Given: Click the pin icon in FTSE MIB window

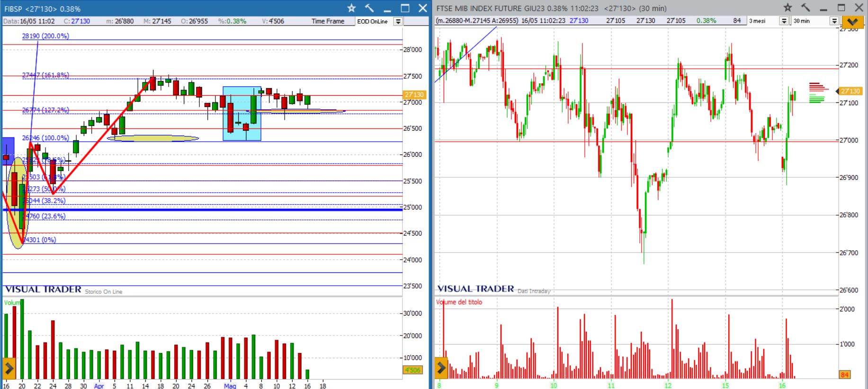Looking at the screenshot, I should (x=805, y=8).
